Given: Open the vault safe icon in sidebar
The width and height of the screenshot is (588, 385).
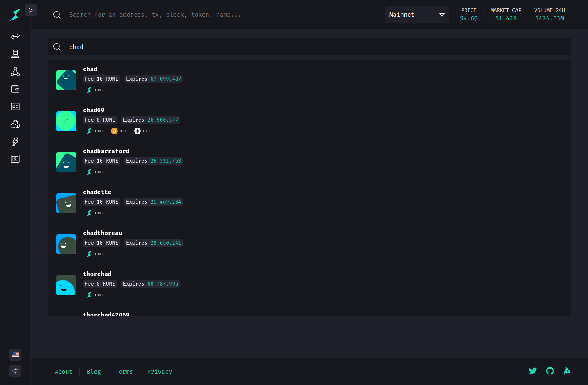Looking at the screenshot, I should point(15,159).
